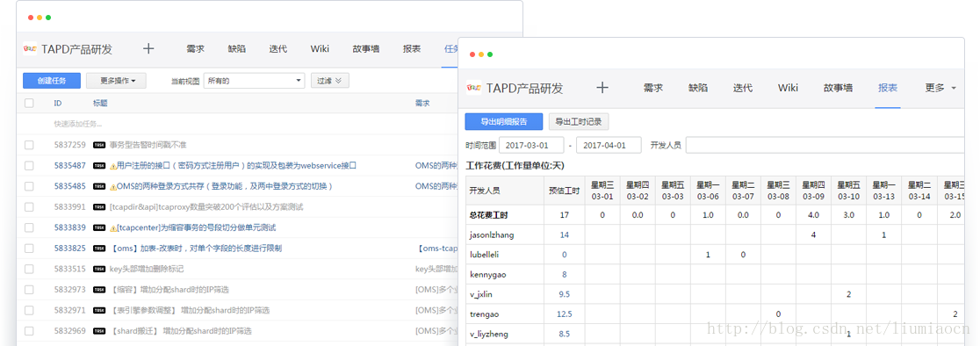Click TASK badge on task 5833825
This screenshot has height=346, width=980.
[98, 248]
